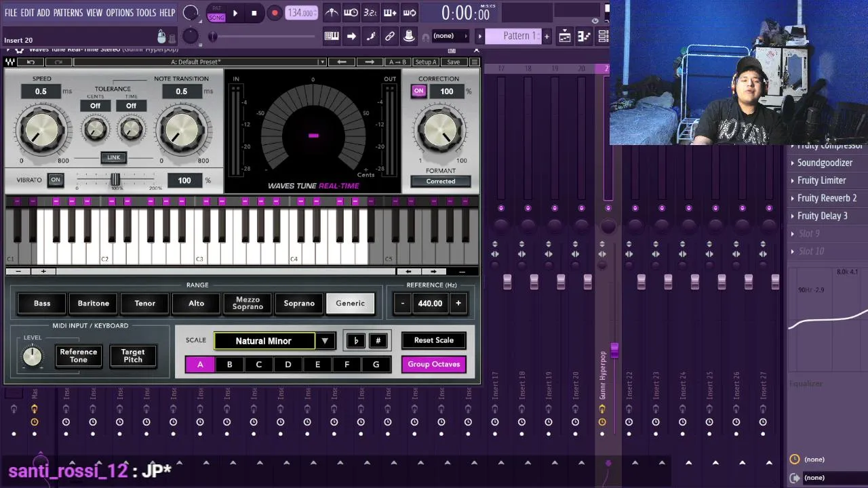Screen dimensions: 868x488
Task: Toggle the overdub recording icon
Action: pyautogui.click(x=390, y=12)
